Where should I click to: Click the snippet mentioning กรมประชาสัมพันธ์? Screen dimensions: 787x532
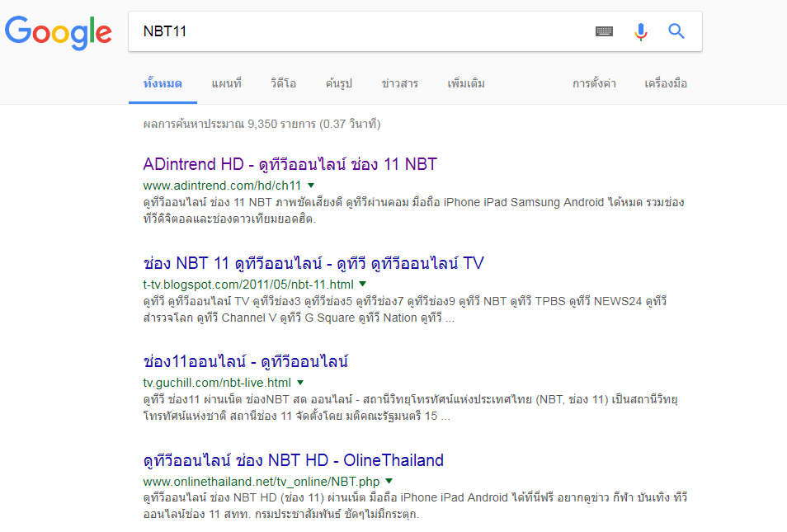pos(415,506)
